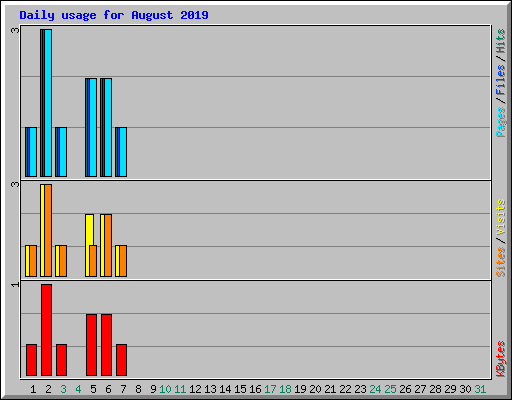This screenshot has width=512, height=400.
Task: Click the day 7 axis label
Action: (123, 389)
